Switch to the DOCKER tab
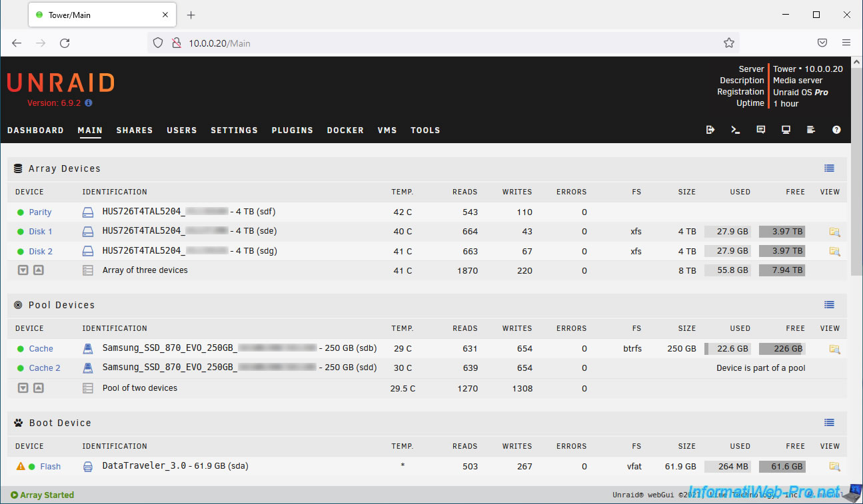 tap(345, 130)
